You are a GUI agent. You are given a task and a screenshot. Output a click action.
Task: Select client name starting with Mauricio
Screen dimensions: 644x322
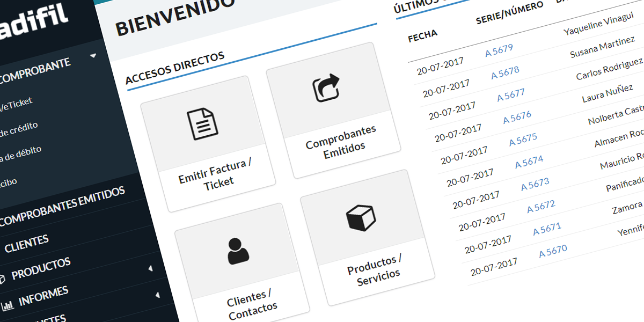point(621,161)
